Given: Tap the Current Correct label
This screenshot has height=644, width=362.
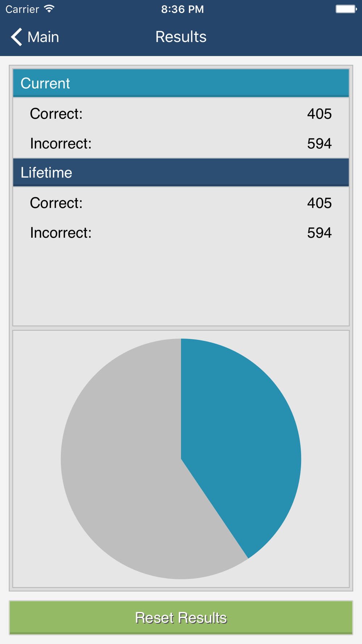Looking at the screenshot, I should click(x=56, y=114).
